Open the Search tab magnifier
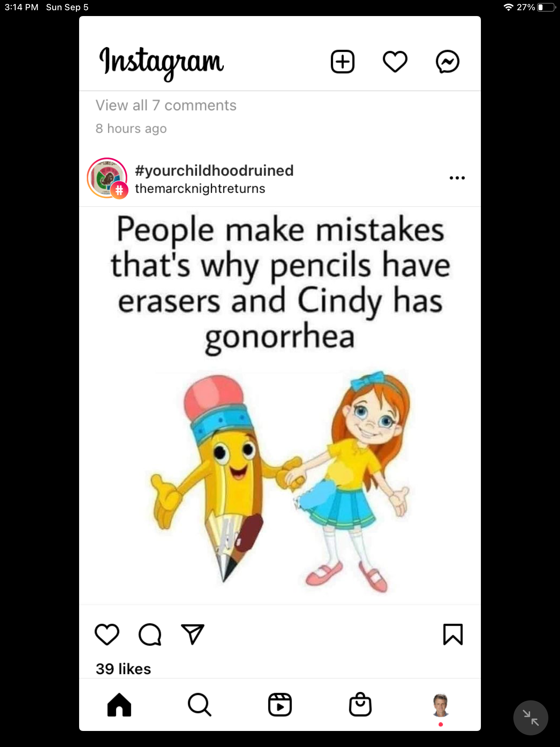The width and height of the screenshot is (560, 747). (199, 705)
